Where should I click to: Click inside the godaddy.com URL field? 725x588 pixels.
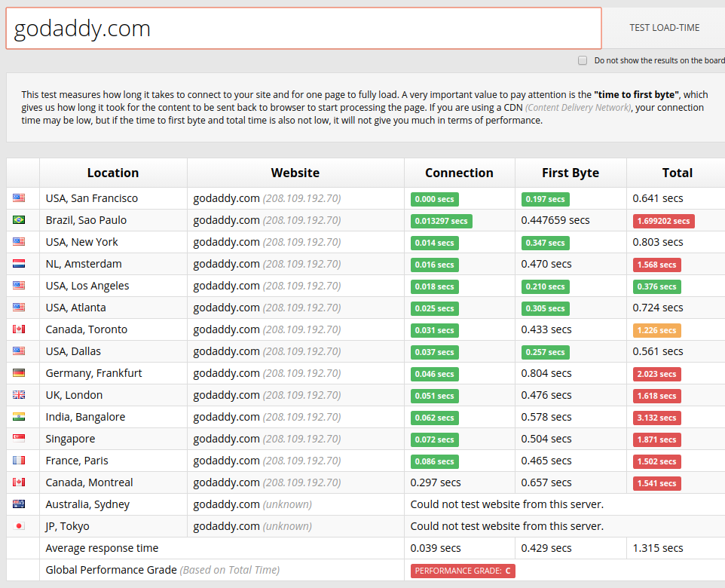click(x=301, y=28)
